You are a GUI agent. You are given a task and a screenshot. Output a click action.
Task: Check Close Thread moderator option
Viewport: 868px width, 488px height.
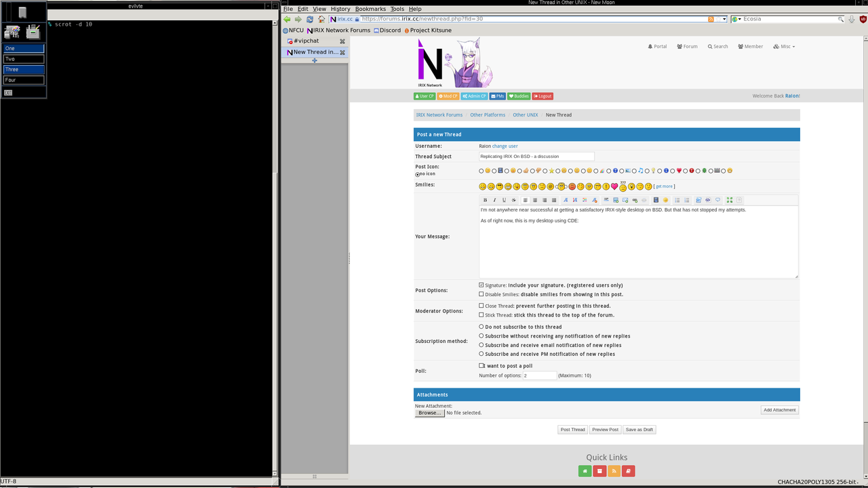coord(481,306)
